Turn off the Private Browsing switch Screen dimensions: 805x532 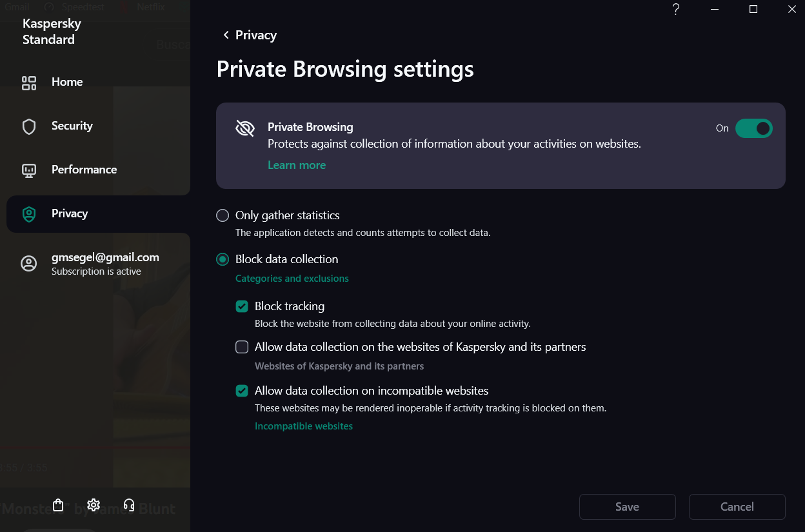point(753,128)
